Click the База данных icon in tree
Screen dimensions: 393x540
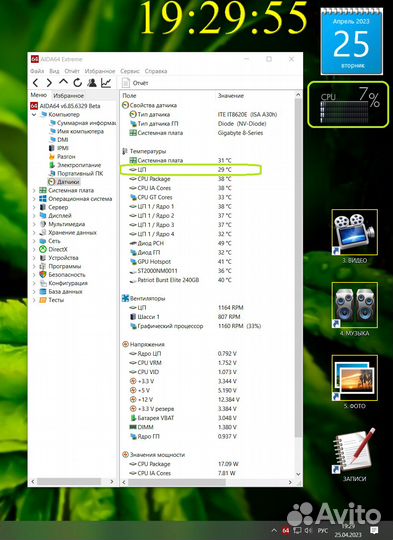(43, 291)
